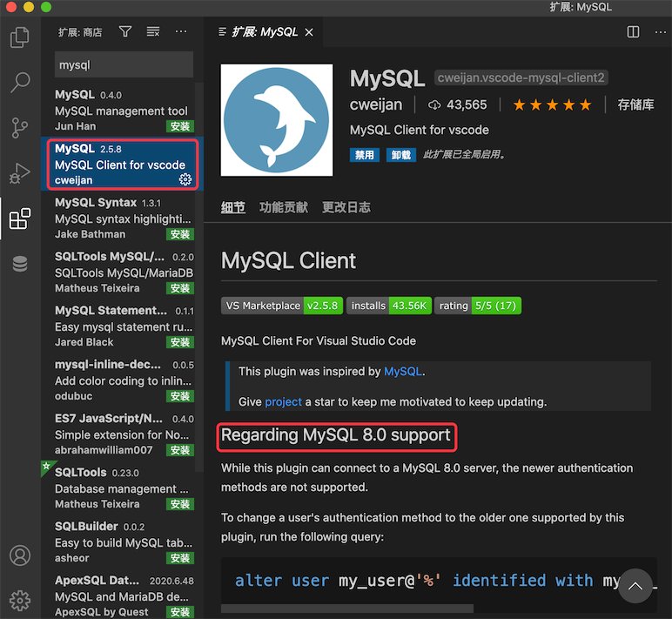Open the Explorer files icon
This screenshot has width=672, height=619.
20,37
